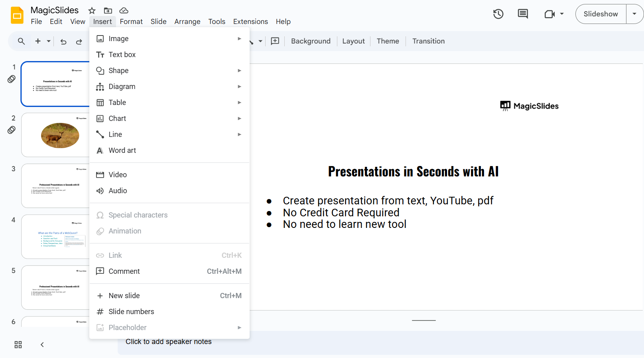
Task: Open the View menu
Action: pyautogui.click(x=78, y=22)
